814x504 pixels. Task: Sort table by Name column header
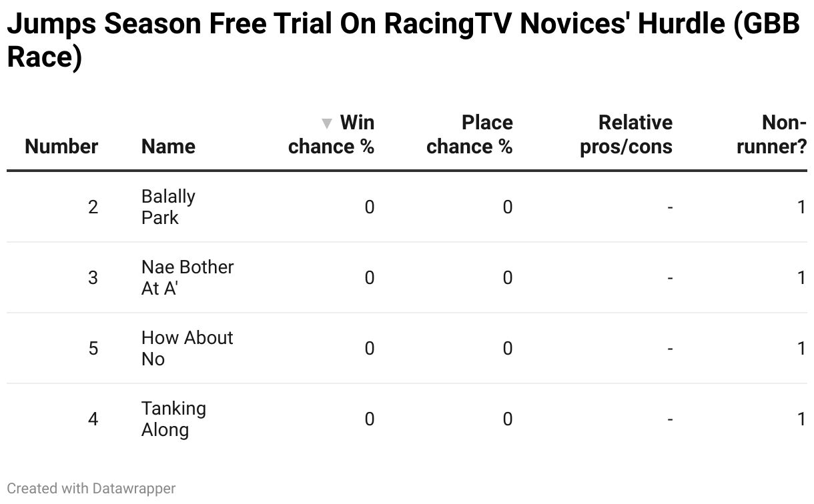pos(168,147)
